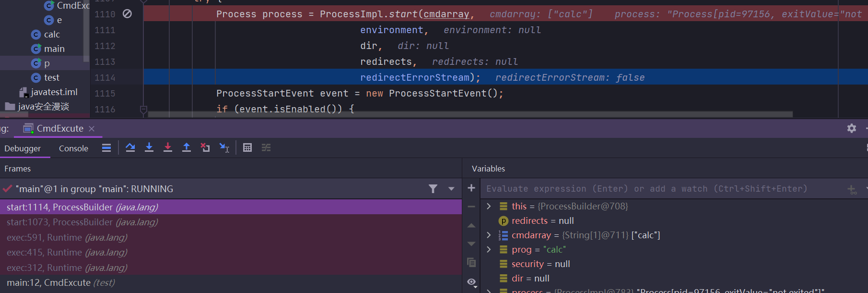Click the Run to Cursor icon
Image resolution: width=868 pixels, height=293 pixels.
(x=224, y=147)
